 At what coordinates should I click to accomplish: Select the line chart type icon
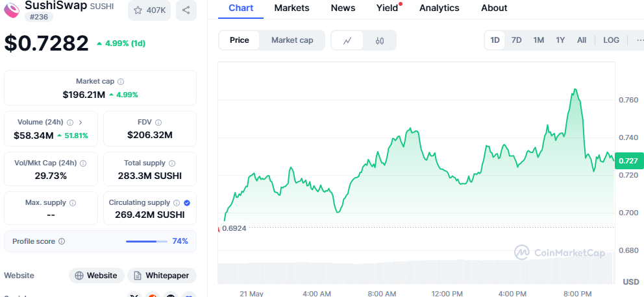click(x=347, y=40)
